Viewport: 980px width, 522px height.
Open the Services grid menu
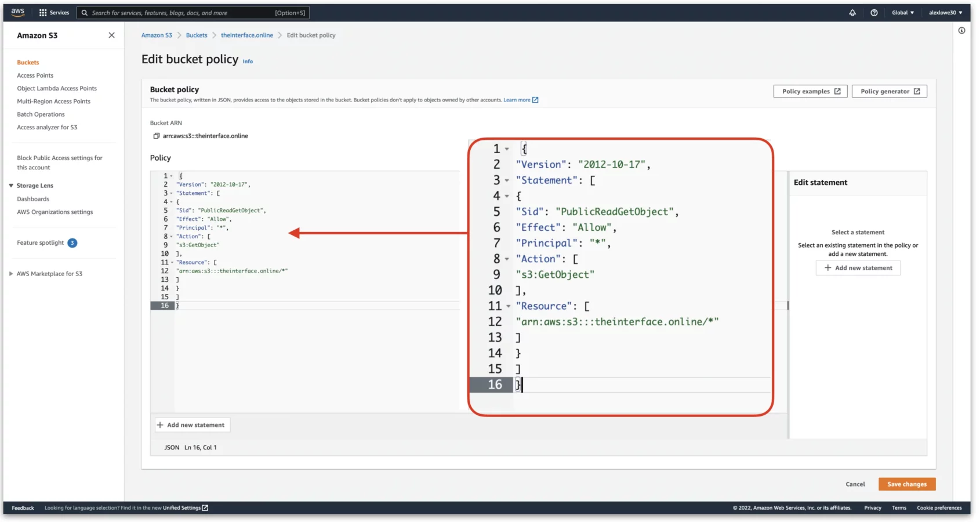coord(54,13)
